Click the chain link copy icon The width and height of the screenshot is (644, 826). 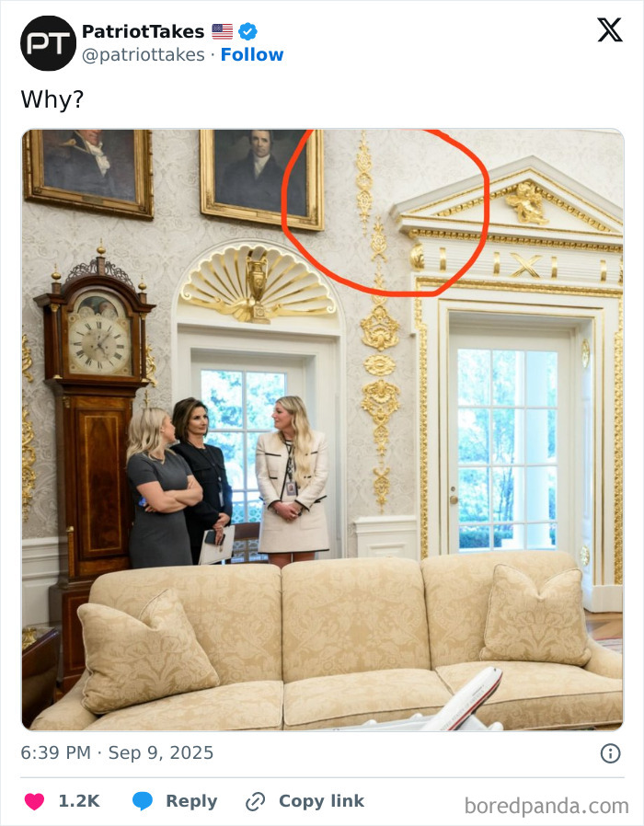256,802
